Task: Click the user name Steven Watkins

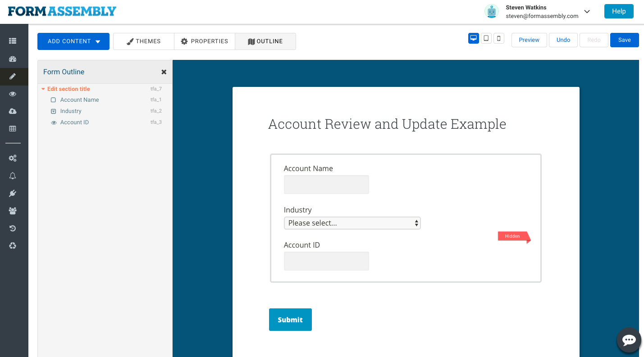Action: [x=526, y=8]
